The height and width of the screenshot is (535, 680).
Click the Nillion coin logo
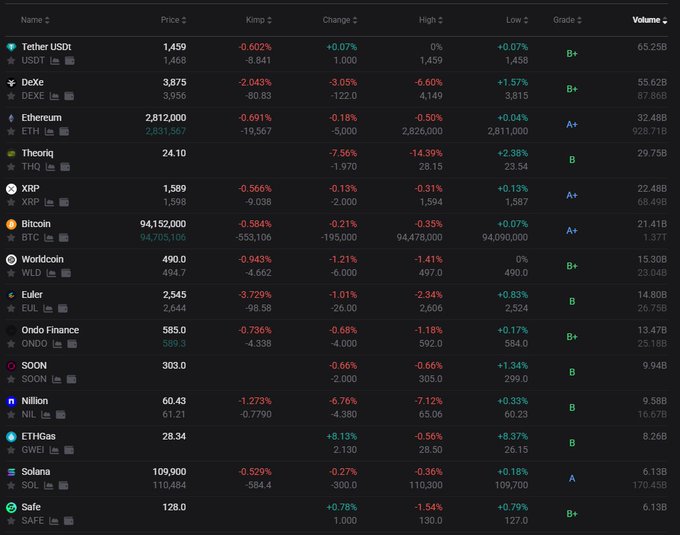[11, 401]
